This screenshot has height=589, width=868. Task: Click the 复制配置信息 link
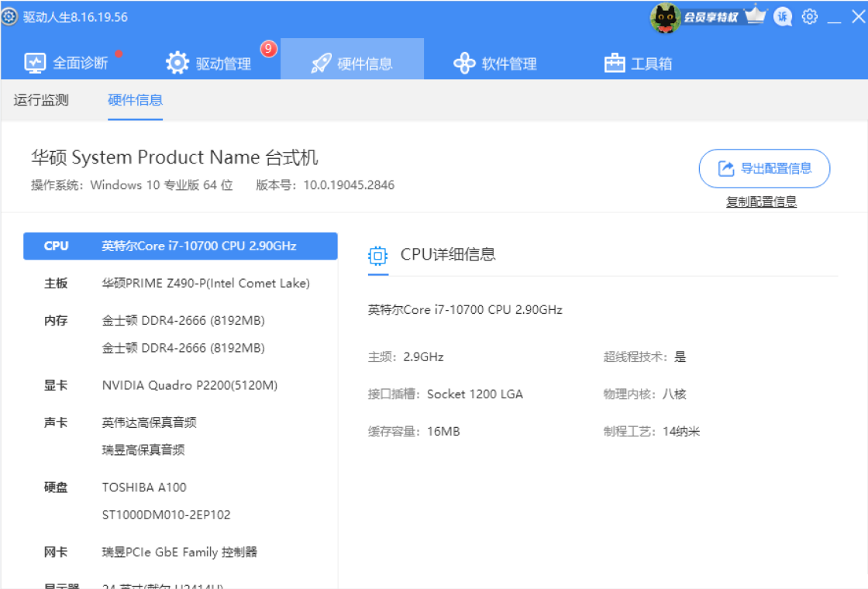[x=761, y=201]
